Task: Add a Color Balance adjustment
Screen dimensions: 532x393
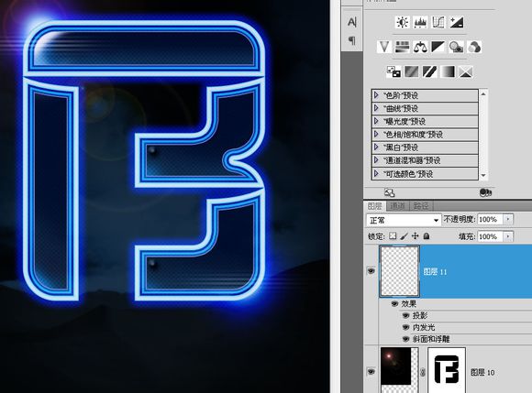Action: tap(420, 47)
